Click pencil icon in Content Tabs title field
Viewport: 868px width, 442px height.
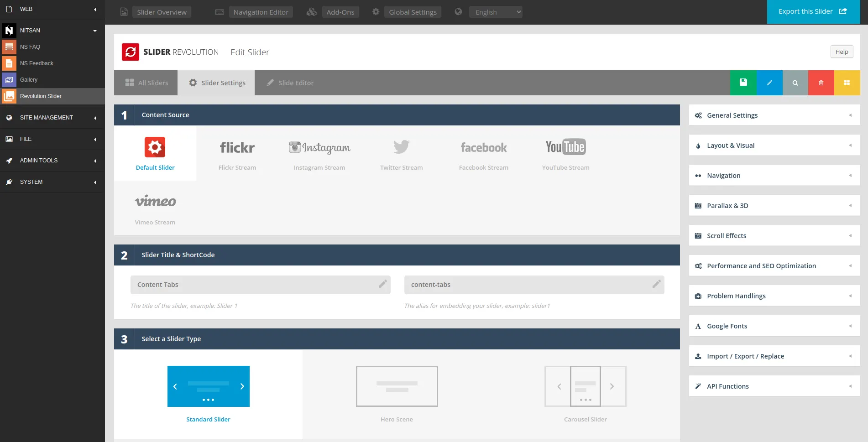click(383, 284)
